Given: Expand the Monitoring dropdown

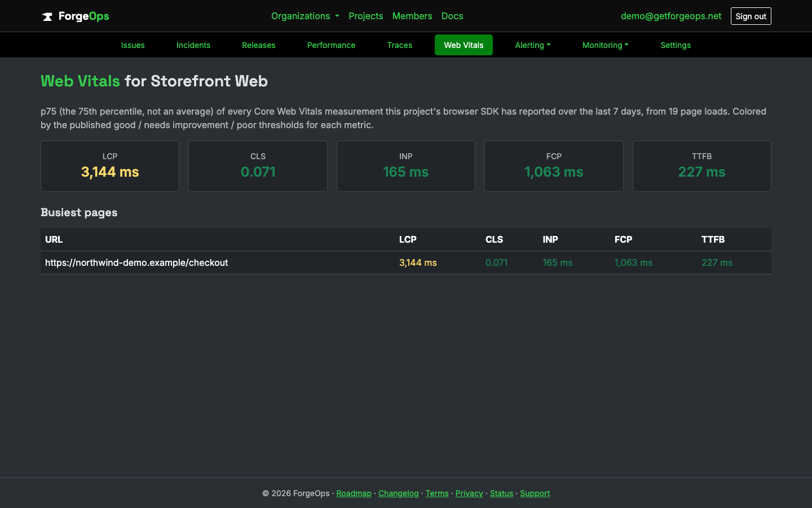Looking at the screenshot, I should tap(605, 45).
